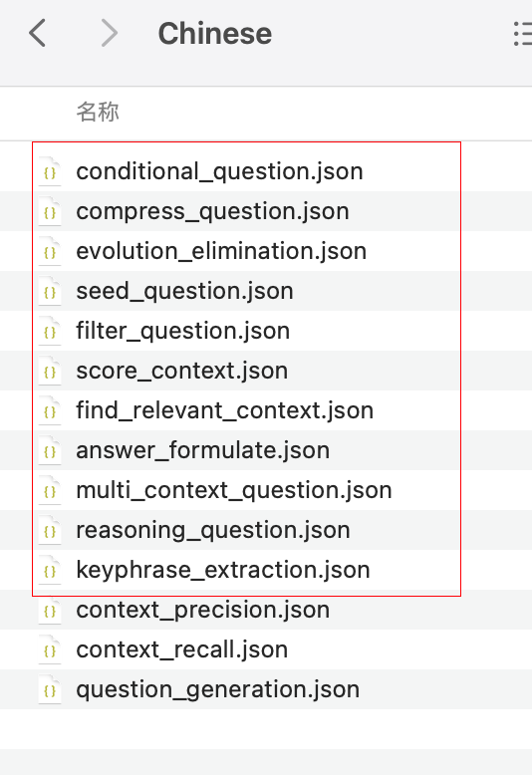Click the compress_question.json file icon

(x=50, y=211)
